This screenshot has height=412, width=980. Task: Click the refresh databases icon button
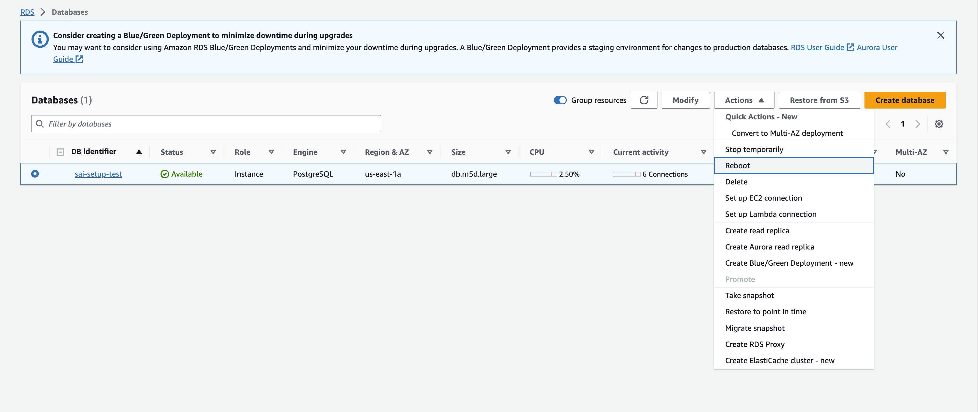[x=643, y=100]
